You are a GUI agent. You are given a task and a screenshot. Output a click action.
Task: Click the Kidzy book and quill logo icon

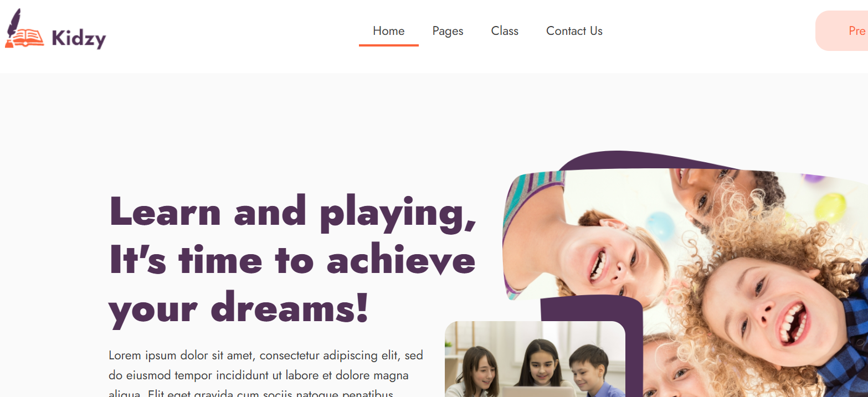coord(24,29)
